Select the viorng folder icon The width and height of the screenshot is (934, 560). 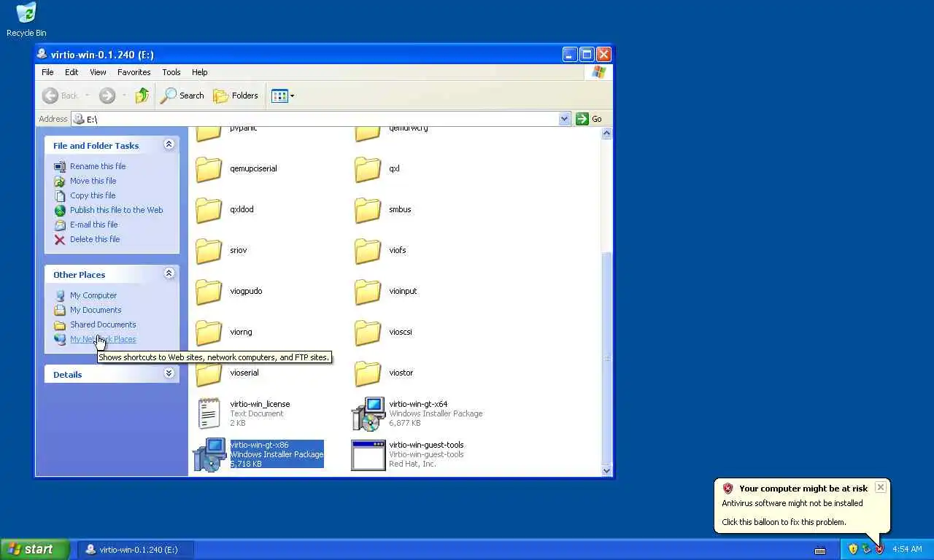pos(209,332)
